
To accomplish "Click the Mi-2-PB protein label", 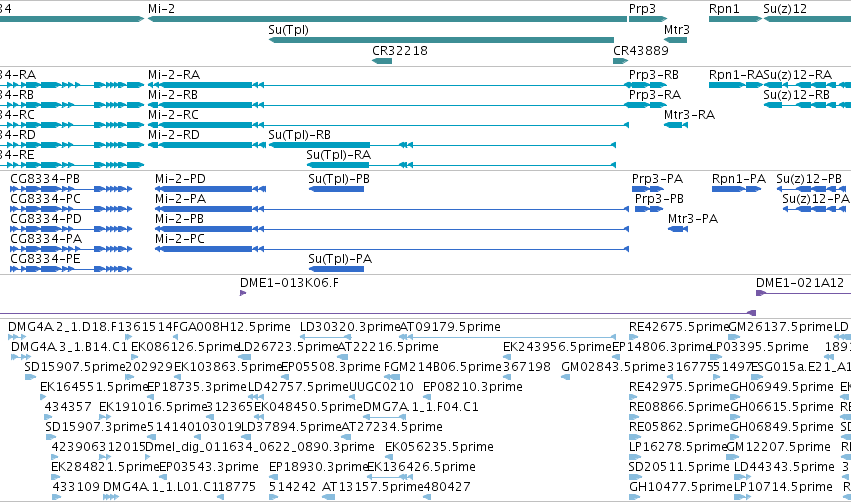I will (x=179, y=219).
